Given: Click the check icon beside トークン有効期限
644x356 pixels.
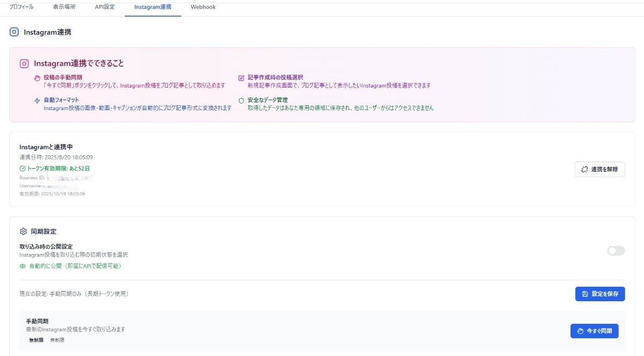Looking at the screenshot, I should pyautogui.click(x=22, y=168).
